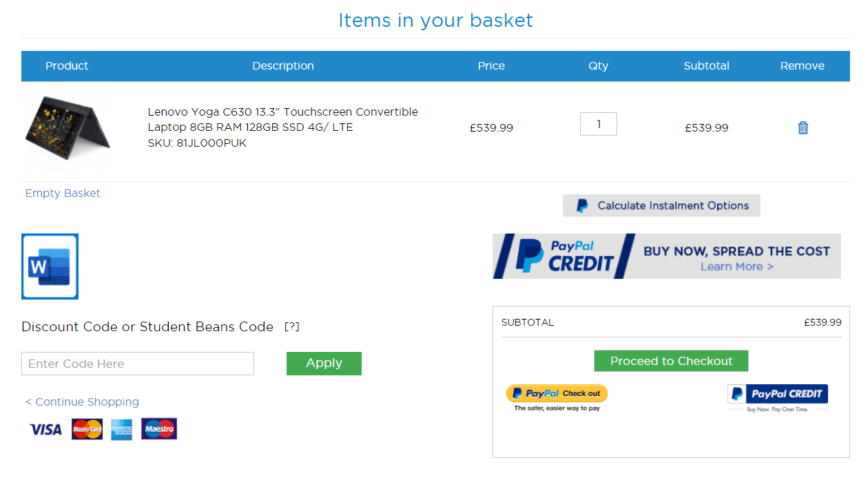Follow the Continue Shopping link
Image resolution: width=868 pixels, height=480 pixels.
pyautogui.click(x=82, y=401)
